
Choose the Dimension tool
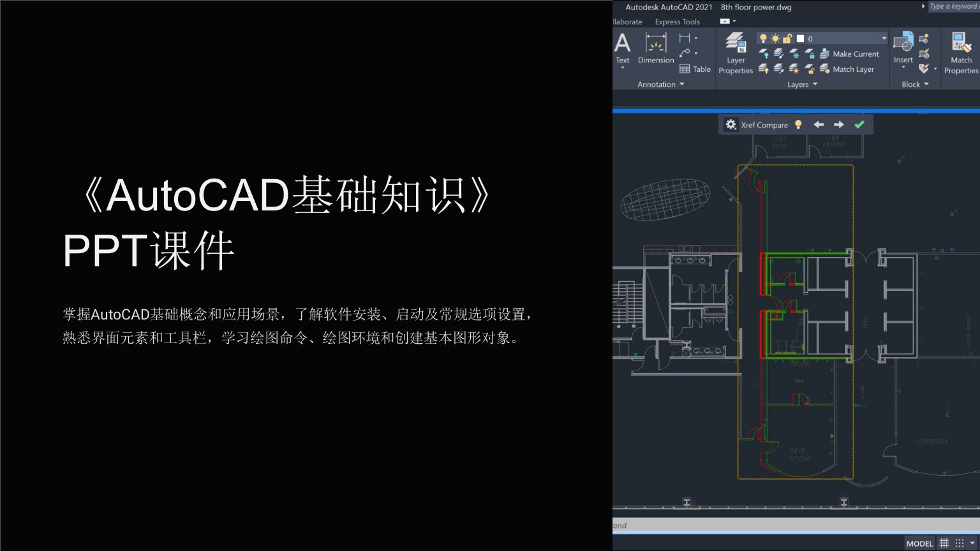click(x=656, y=48)
